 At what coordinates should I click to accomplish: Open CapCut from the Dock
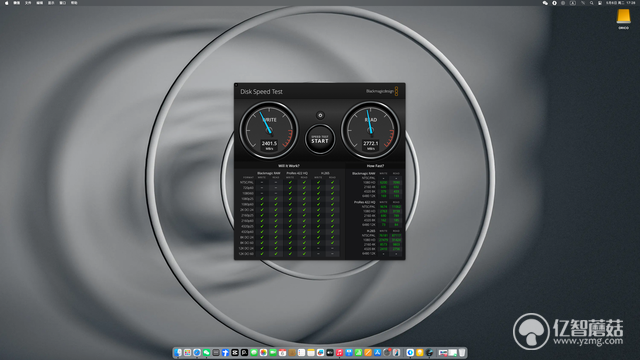pyautogui.click(x=235, y=352)
